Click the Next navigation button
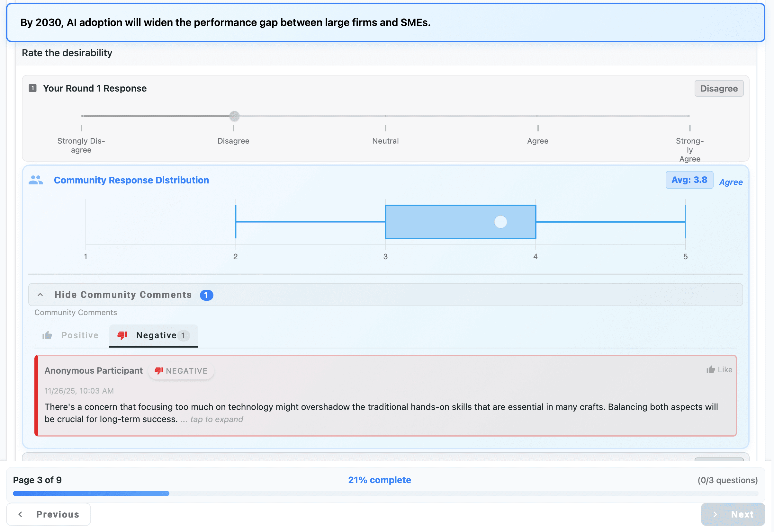Viewport: 774px width, 532px height. (x=732, y=514)
